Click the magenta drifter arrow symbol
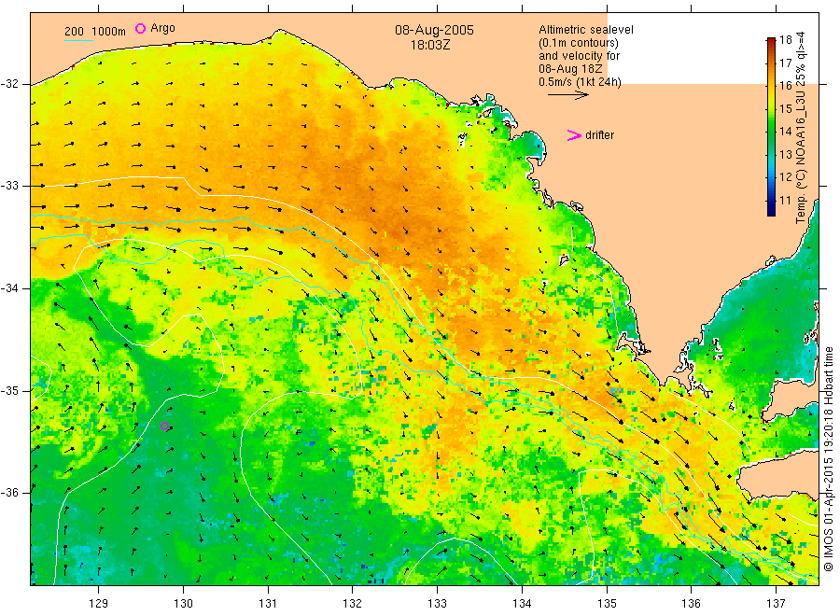840x616 pixels. click(574, 135)
